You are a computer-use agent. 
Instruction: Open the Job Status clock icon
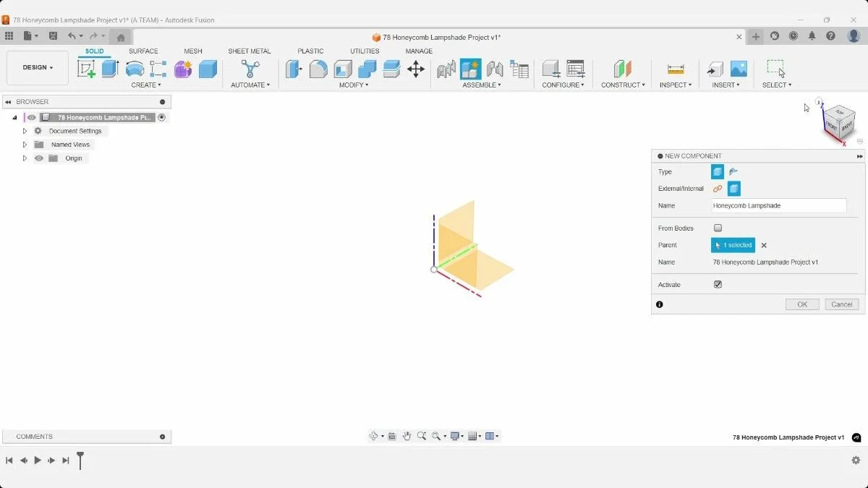coord(793,36)
